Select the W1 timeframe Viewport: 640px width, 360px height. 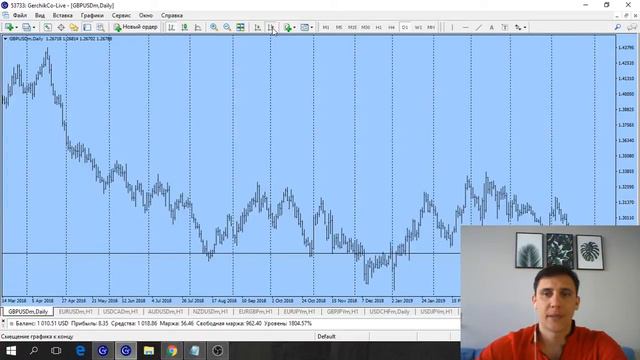(418, 27)
